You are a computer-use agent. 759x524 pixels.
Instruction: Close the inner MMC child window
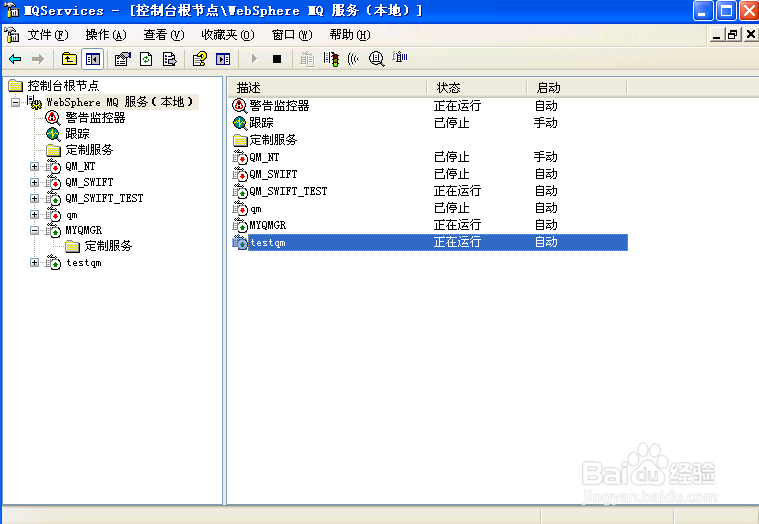coord(750,35)
